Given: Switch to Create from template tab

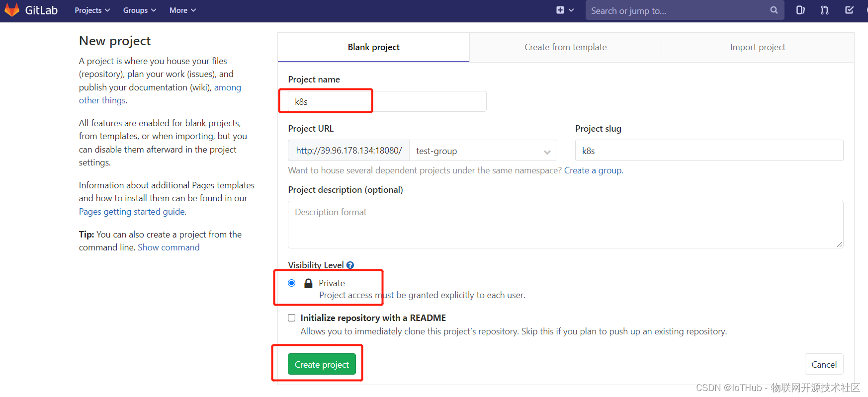Looking at the screenshot, I should 566,47.
